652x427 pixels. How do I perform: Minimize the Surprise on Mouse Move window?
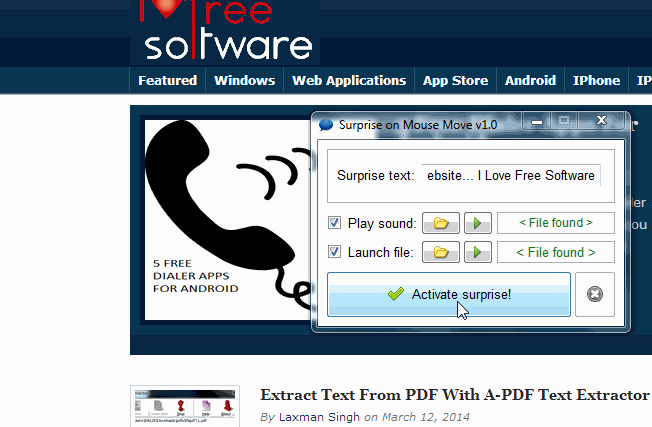(537, 121)
